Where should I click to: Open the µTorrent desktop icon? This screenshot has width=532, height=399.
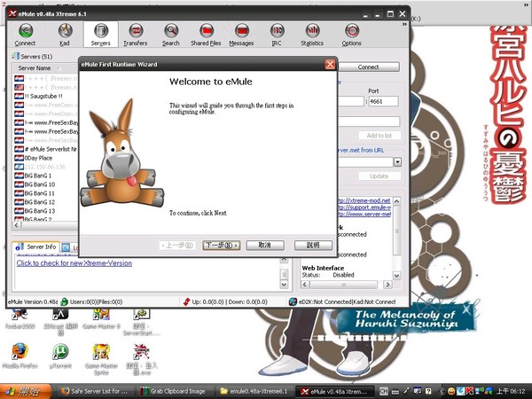(x=60, y=356)
